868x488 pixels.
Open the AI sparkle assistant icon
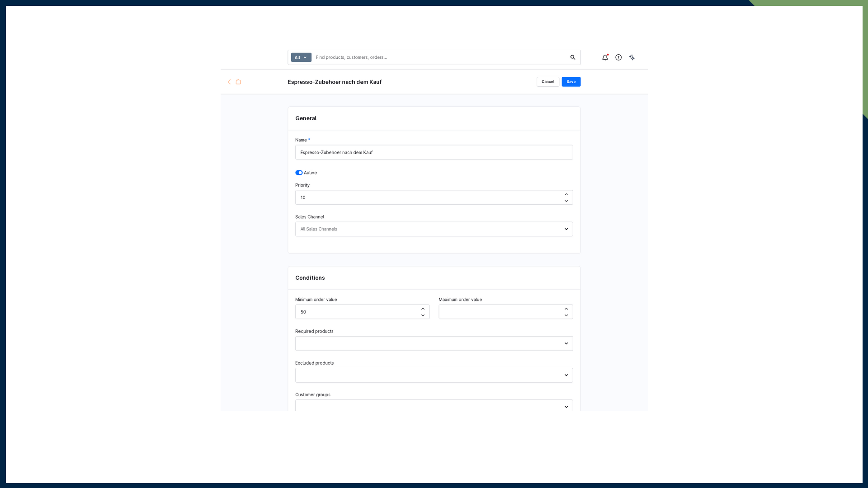click(x=632, y=57)
